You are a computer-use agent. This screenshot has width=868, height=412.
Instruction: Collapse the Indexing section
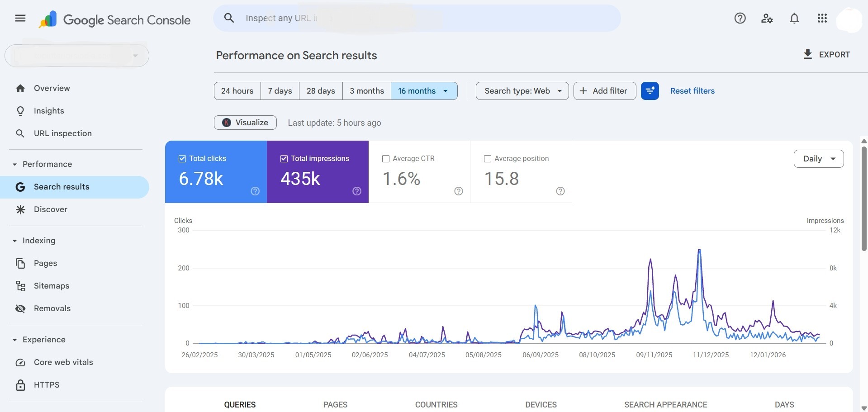tap(14, 240)
